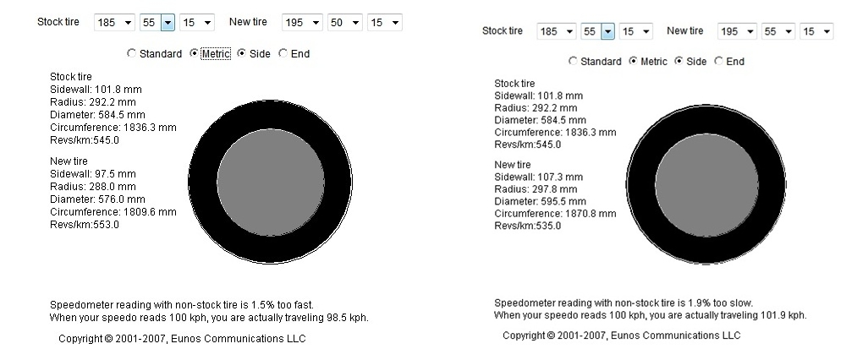Click new tire 'Radius: 297.8 mm' text
This screenshot has width=868, height=360.
(536, 189)
